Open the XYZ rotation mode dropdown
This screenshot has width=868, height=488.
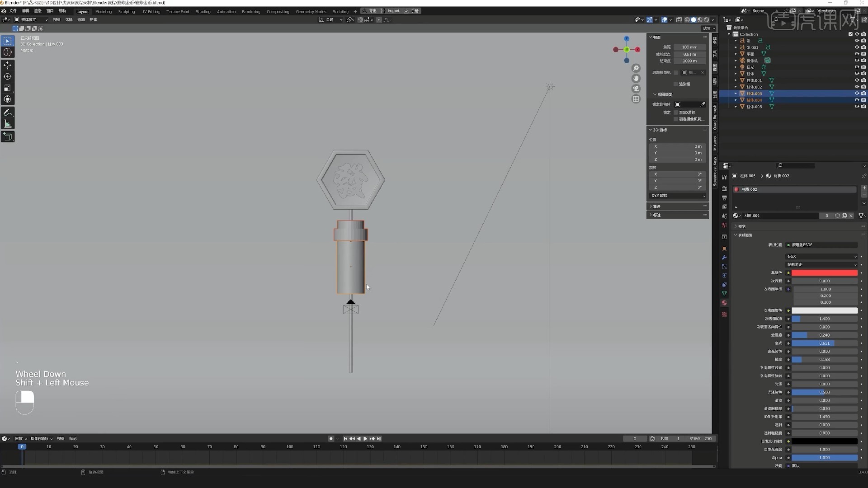point(678,196)
